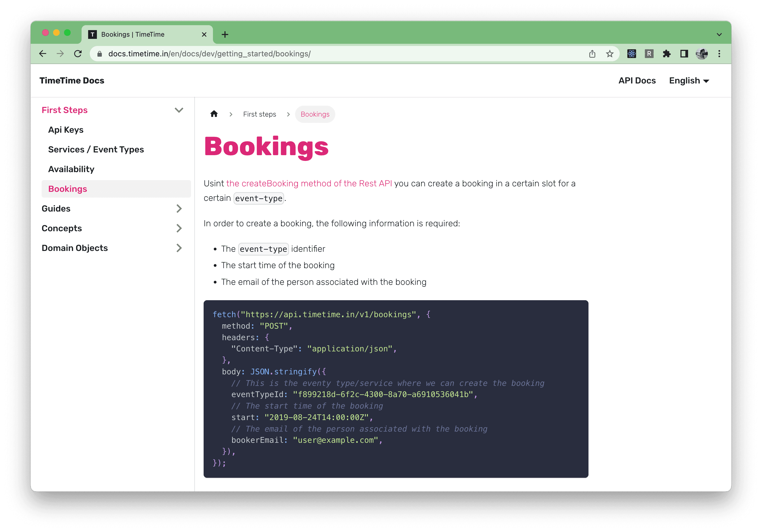
Task: Open the createBooking method Rest API link
Action: click(309, 184)
